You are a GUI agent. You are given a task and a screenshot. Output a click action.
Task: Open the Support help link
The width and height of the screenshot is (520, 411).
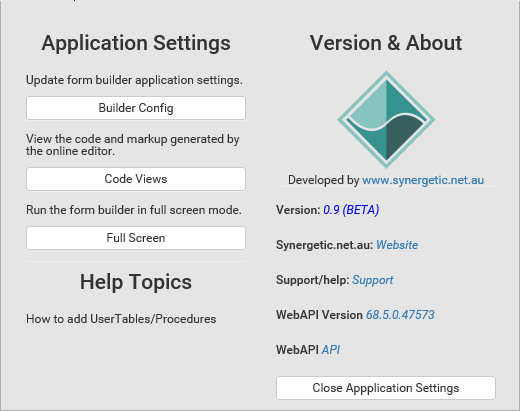tap(373, 280)
